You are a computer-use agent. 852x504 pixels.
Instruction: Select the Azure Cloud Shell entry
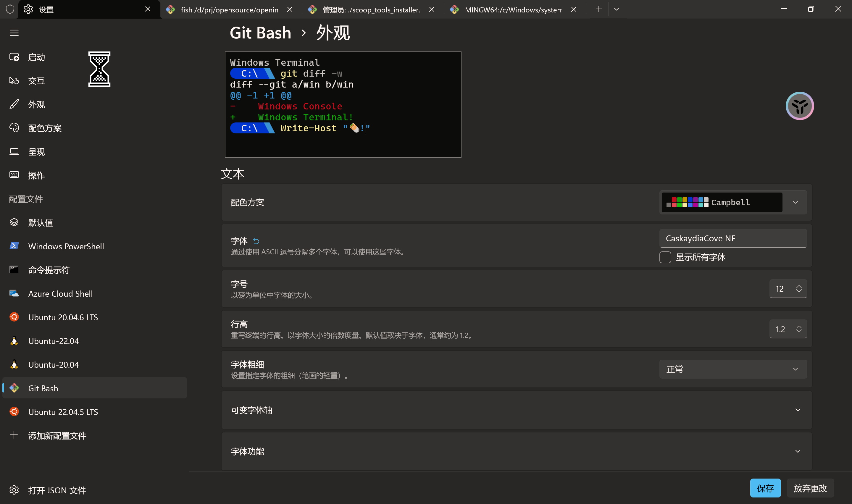[x=95, y=293]
